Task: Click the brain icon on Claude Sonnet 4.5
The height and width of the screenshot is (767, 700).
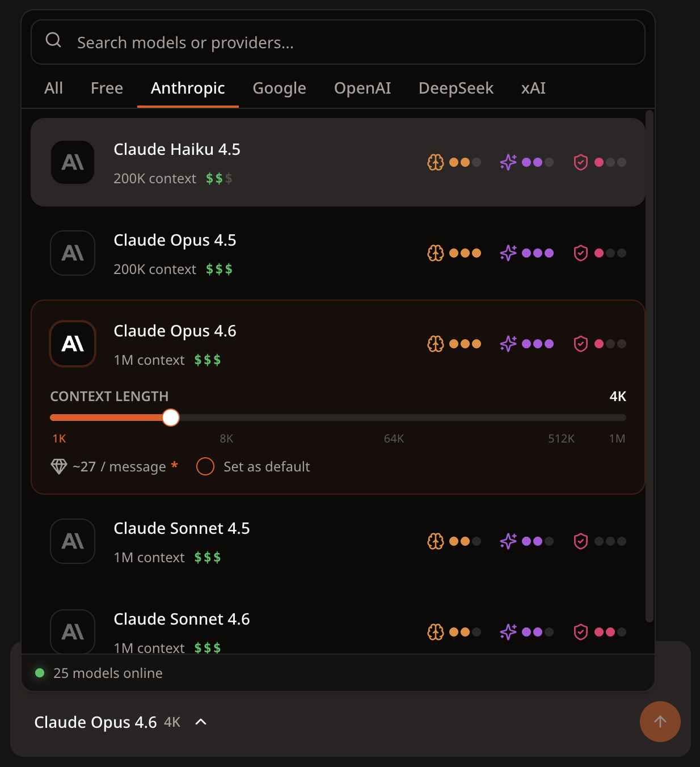Action: click(436, 541)
